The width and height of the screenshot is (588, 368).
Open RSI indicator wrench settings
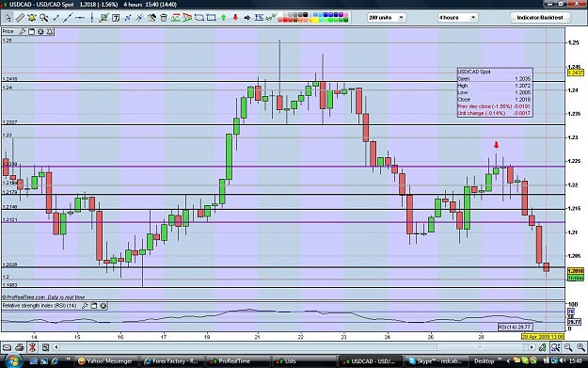click(x=85, y=306)
